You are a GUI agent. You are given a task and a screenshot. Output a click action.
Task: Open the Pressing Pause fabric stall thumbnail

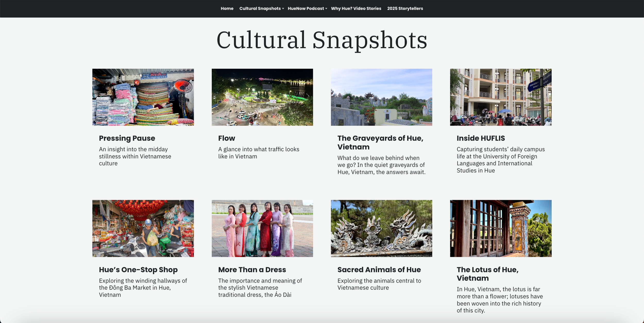[143, 97]
